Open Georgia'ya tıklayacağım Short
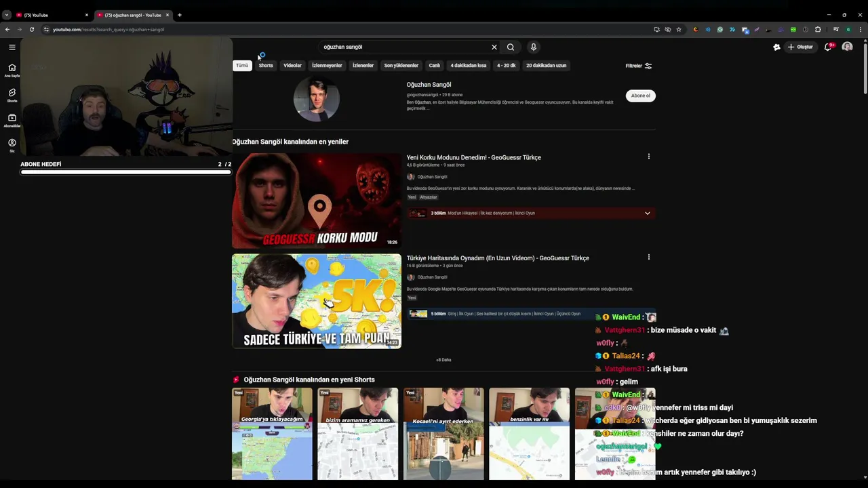The width and height of the screenshot is (868, 488). click(272, 434)
